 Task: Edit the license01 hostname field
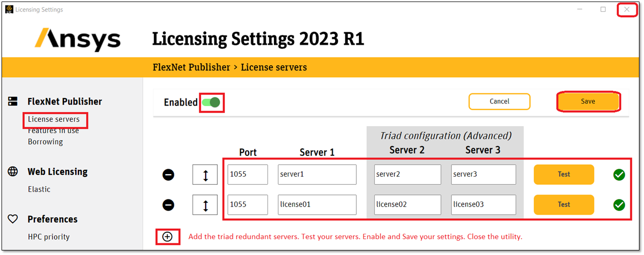pos(317,205)
